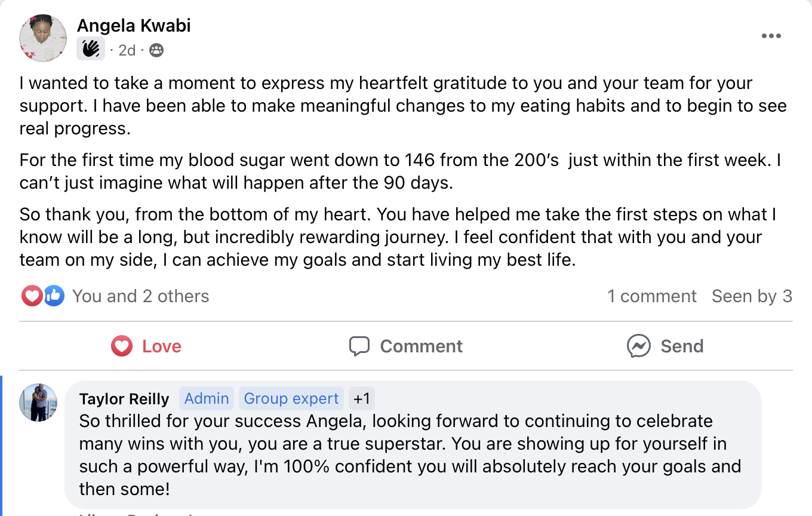Viewport: 812px width, 516px height.
Task: Click the 2d post timestamp
Action: (x=127, y=50)
